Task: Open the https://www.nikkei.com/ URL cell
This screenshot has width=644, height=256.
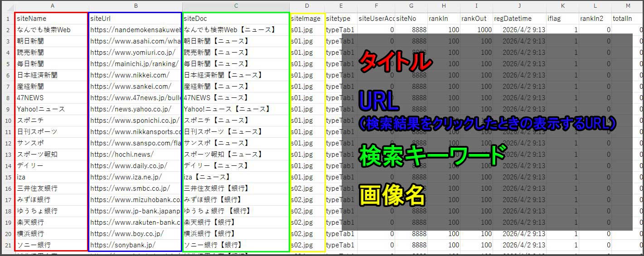Action: (x=135, y=75)
